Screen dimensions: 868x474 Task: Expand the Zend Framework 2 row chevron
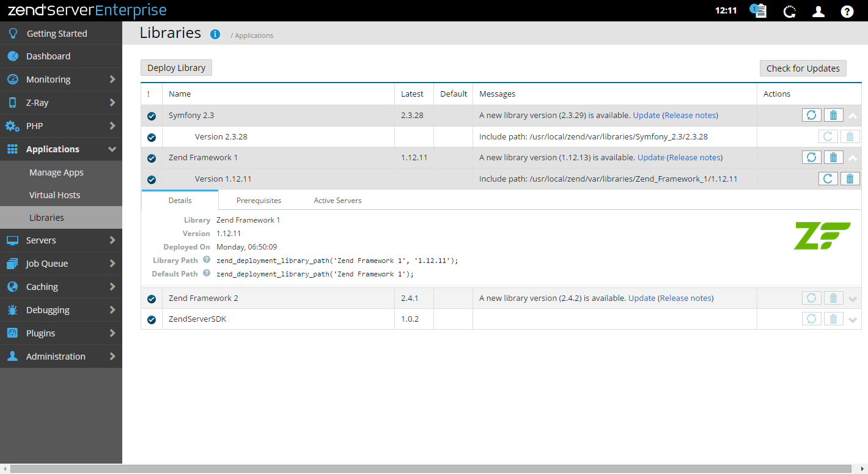(853, 299)
